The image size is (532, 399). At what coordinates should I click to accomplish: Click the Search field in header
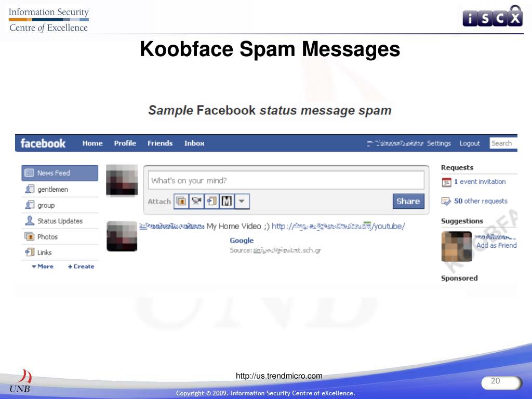(503, 143)
